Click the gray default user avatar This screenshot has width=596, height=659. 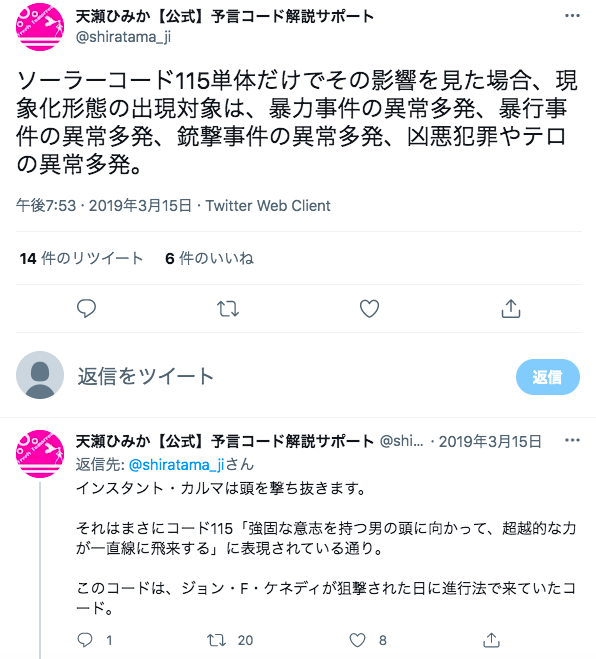tap(40, 375)
